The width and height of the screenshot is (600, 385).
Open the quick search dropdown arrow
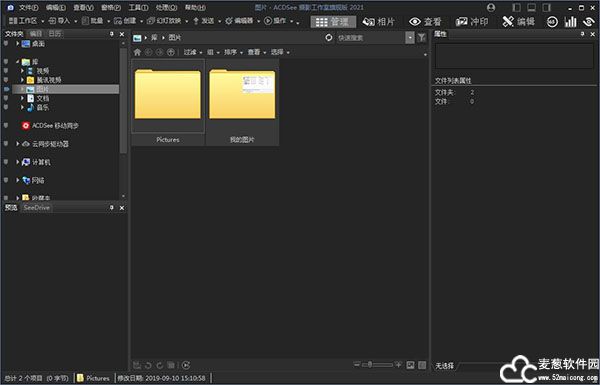[410, 38]
